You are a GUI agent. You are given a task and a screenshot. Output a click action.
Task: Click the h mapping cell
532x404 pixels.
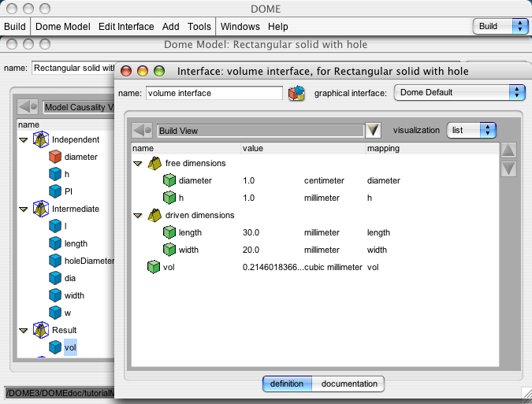tap(370, 198)
